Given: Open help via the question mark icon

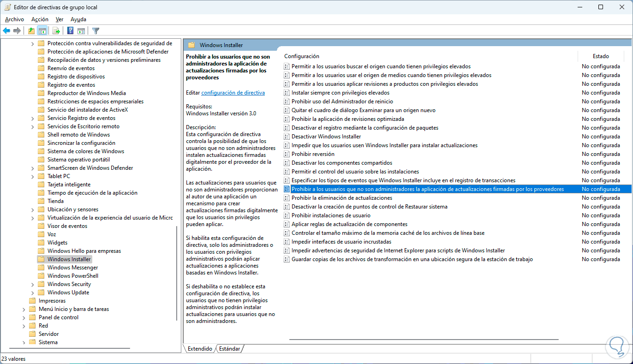Looking at the screenshot, I should 70,31.
